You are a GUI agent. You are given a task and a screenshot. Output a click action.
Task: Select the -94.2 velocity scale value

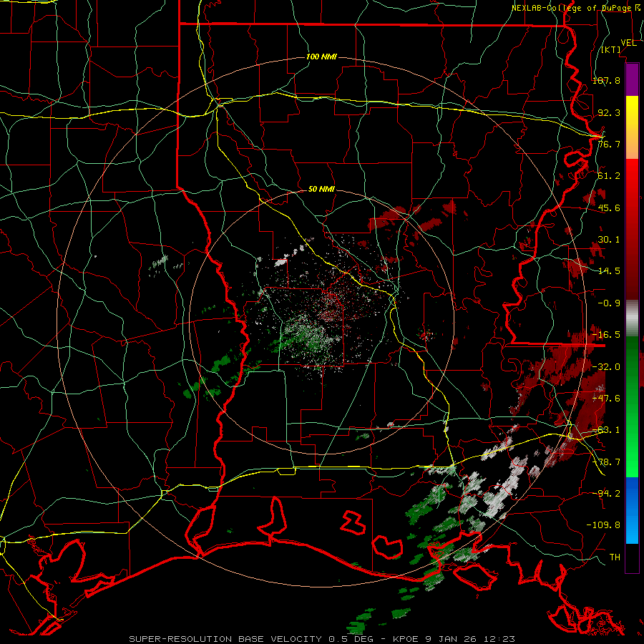pos(606,493)
